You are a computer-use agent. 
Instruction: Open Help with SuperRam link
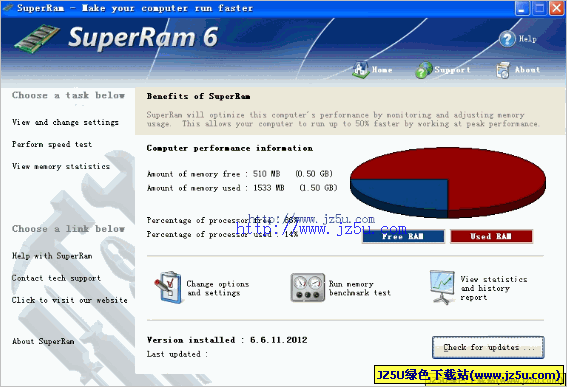(x=52, y=256)
